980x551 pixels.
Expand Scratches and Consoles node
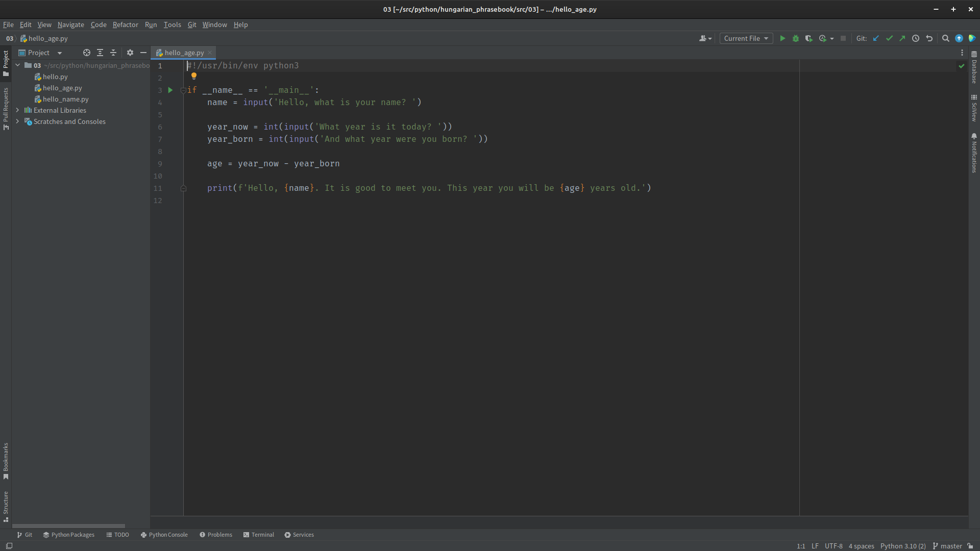(18, 121)
